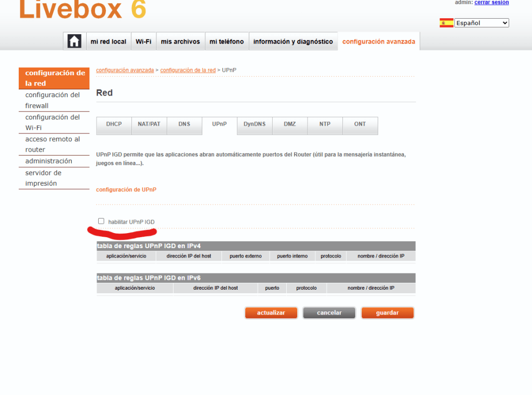Click the cerrar sesión link
Screen dimensions: 532x395
[x=491, y=3]
